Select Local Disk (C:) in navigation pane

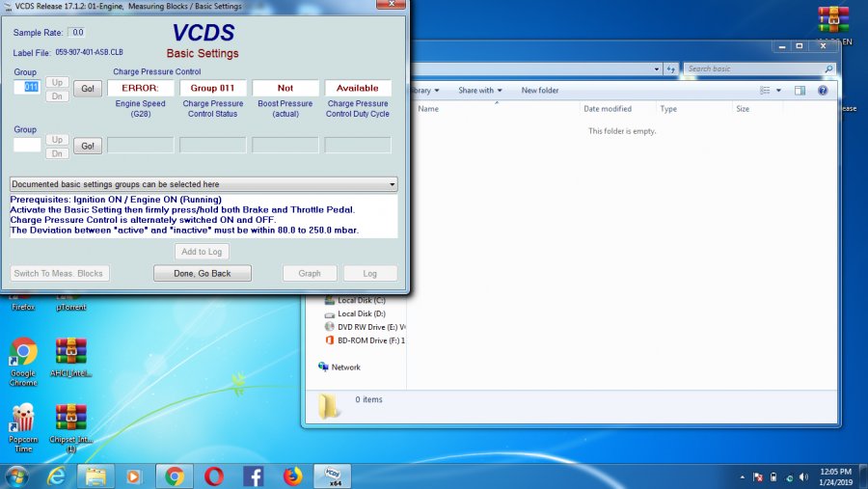[362, 300]
